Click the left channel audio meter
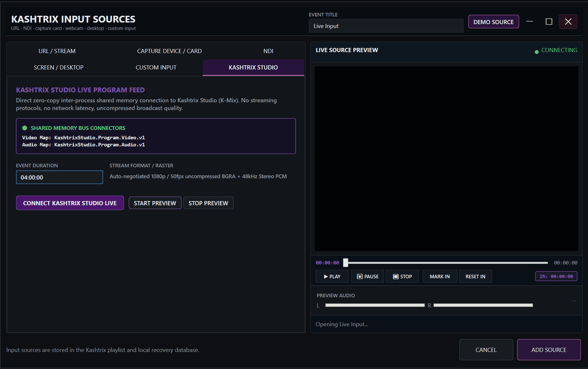This screenshot has height=369, width=588. pos(375,305)
